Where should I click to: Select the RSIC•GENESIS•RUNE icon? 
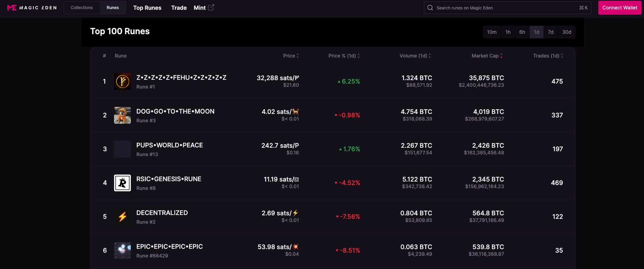pos(122,183)
